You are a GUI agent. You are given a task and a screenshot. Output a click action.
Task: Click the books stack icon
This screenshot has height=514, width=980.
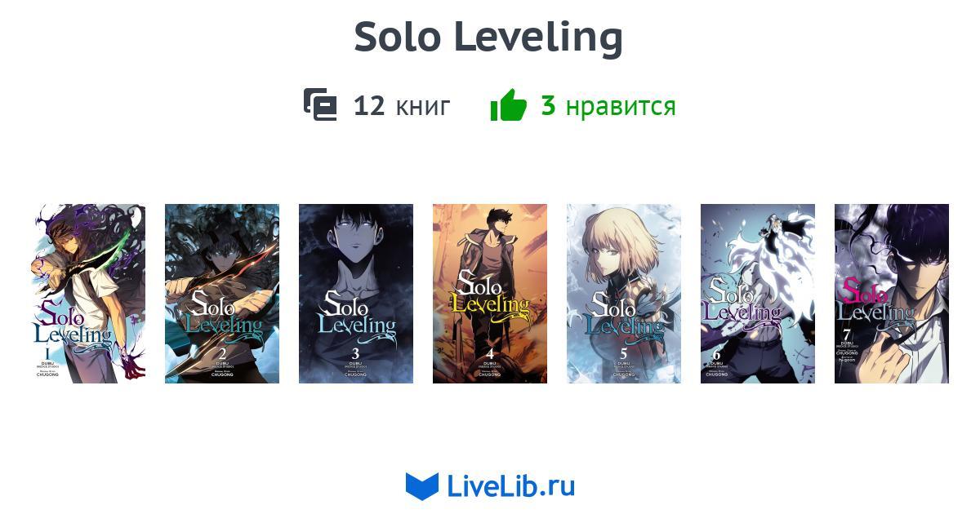pyautogui.click(x=320, y=105)
